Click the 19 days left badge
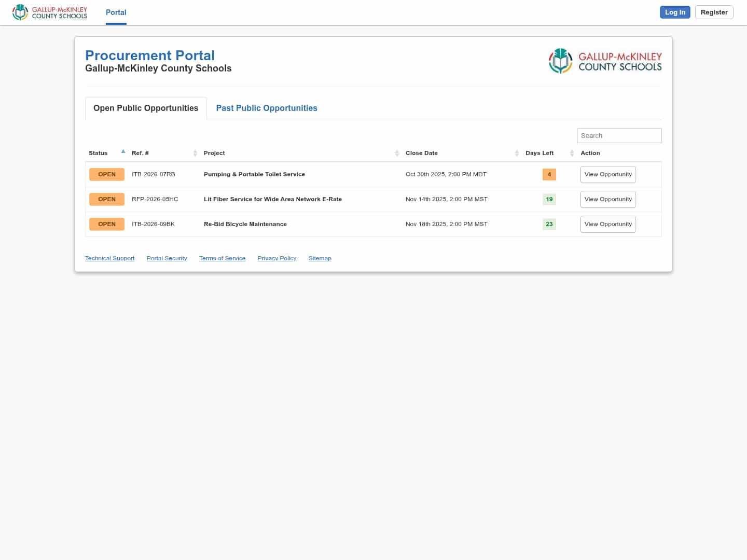The width and height of the screenshot is (747, 560). tap(549, 199)
